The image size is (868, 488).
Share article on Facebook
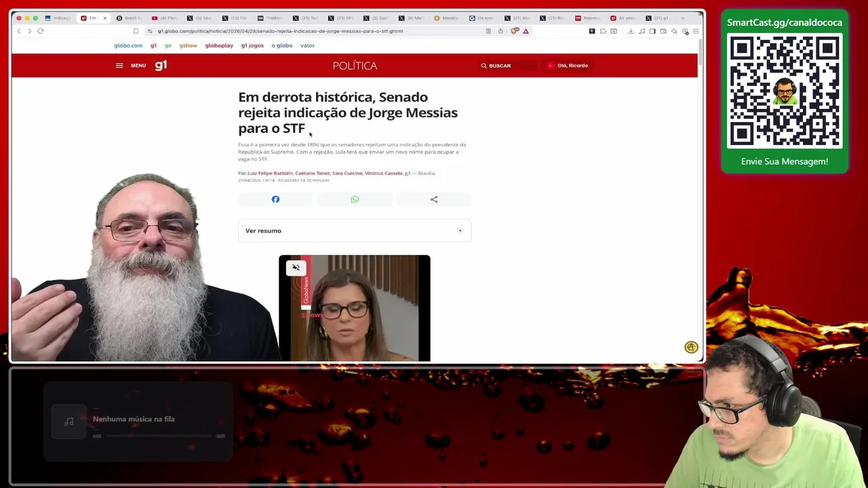click(x=275, y=199)
